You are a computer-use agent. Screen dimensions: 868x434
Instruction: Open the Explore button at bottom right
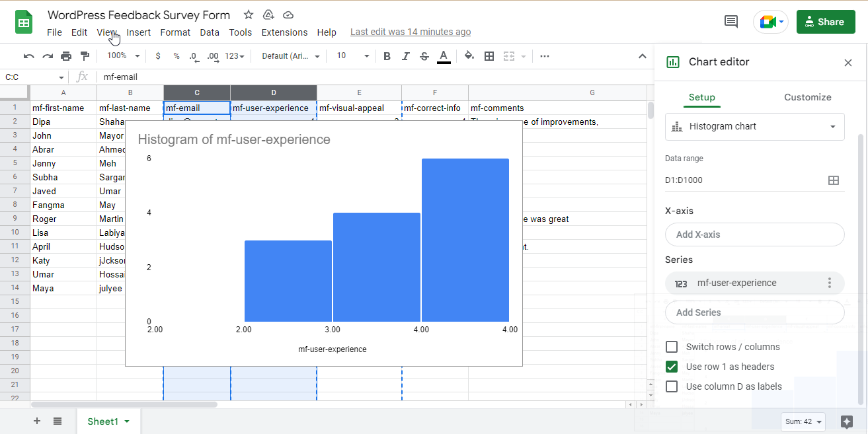point(848,421)
